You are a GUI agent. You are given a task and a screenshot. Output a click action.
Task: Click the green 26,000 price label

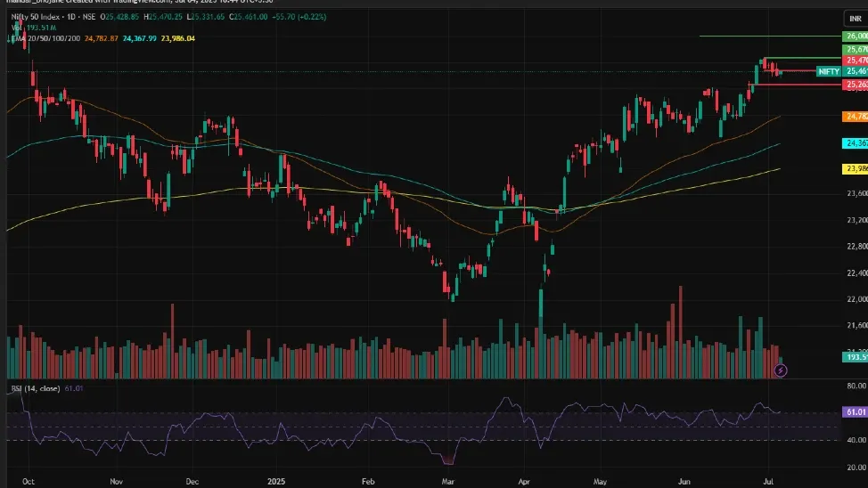click(855, 36)
